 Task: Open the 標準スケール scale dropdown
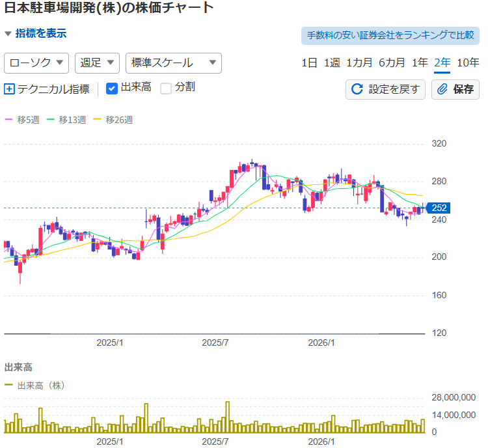174,63
